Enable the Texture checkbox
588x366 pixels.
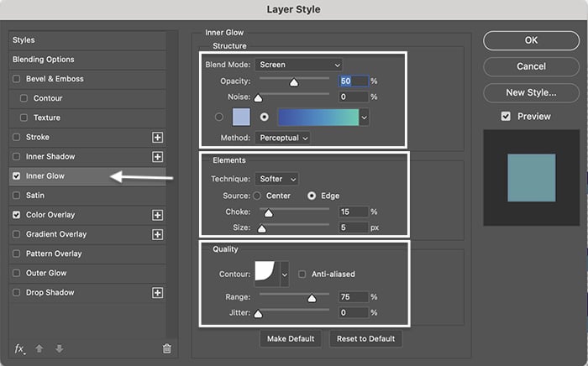coord(24,118)
